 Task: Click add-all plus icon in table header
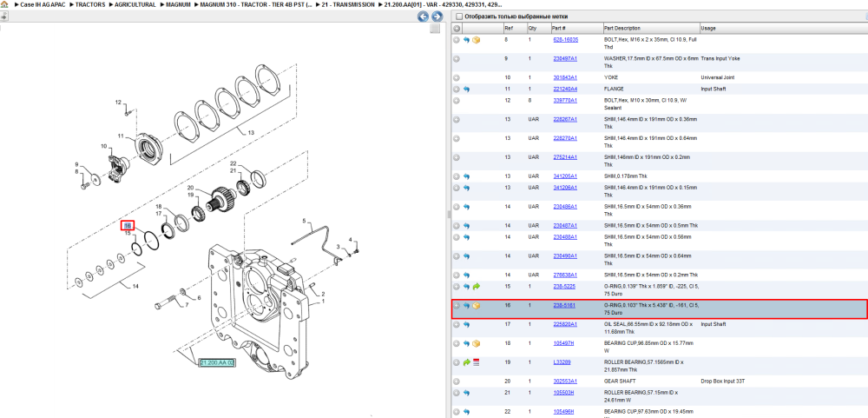point(457,29)
